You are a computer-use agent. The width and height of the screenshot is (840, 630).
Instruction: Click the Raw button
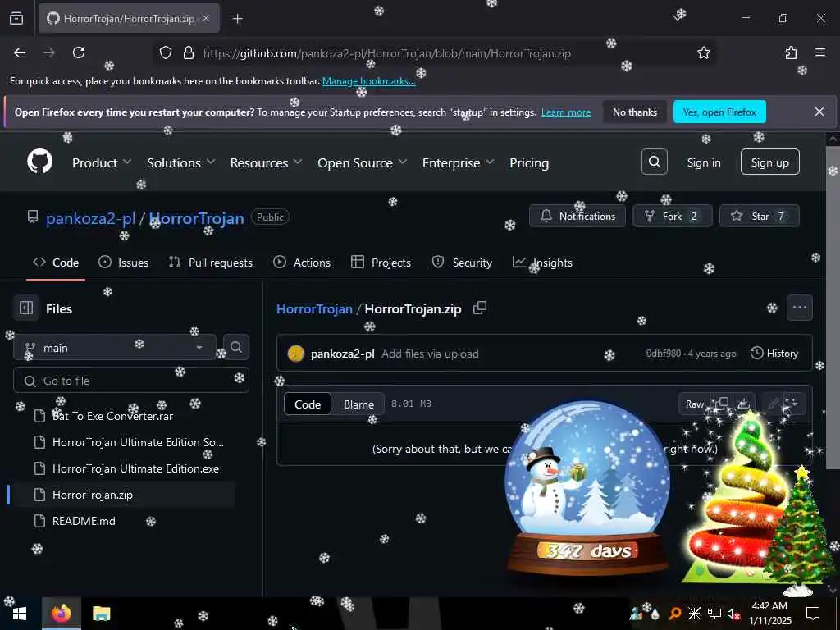pos(694,404)
